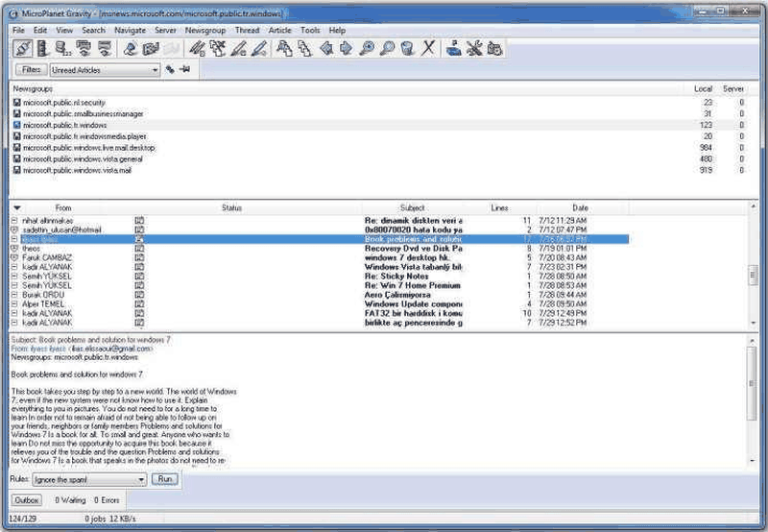
Task: Collapse the kadir ALYANAK Windows Vista thread
Action: 14,267
